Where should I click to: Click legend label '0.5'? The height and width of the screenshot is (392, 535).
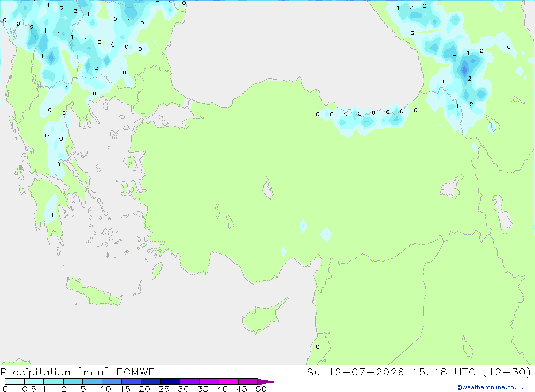[x=29, y=389]
